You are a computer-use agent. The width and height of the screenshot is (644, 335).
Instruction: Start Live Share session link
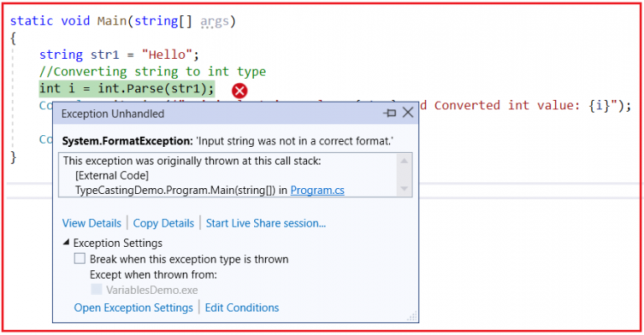pos(266,223)
